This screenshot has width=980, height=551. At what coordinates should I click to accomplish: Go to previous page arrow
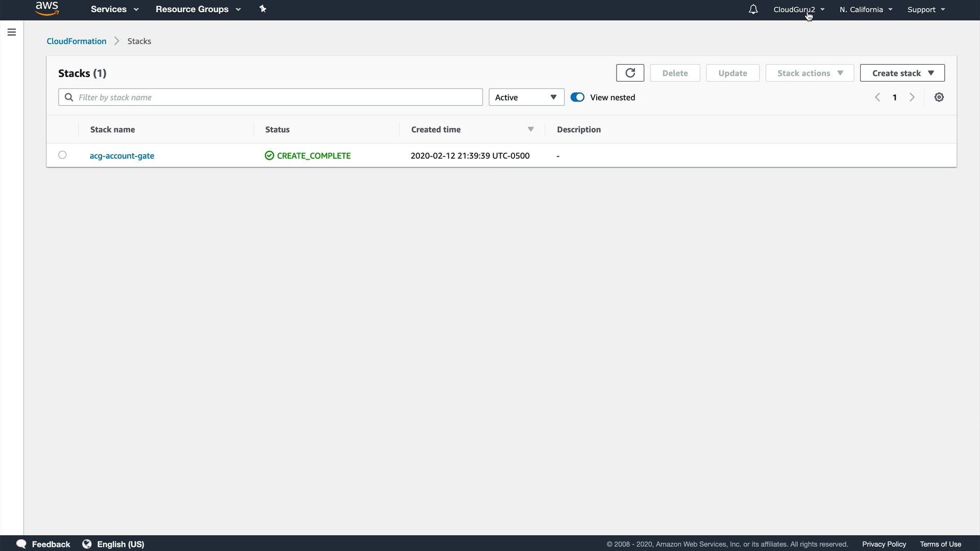877,97
